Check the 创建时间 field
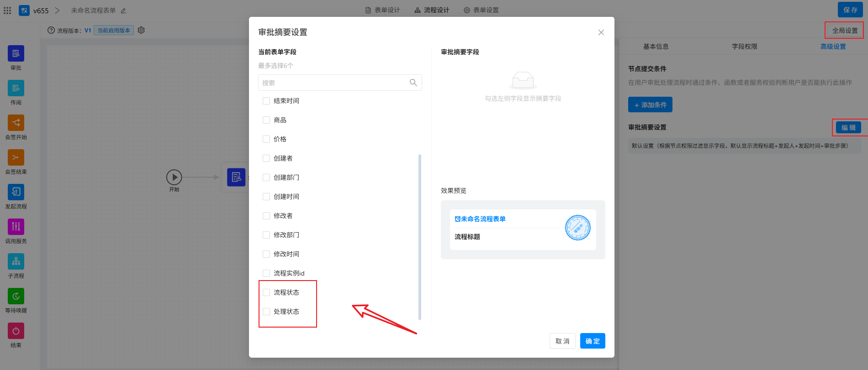This screenshot has width=868, height=370. (266, 197)
